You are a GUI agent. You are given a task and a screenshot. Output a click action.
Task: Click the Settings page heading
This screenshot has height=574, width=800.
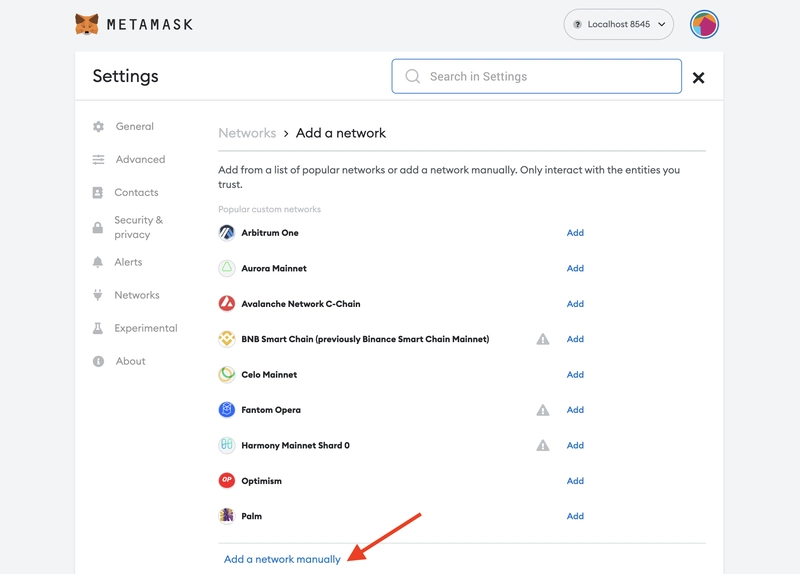(x=126, y=76)
